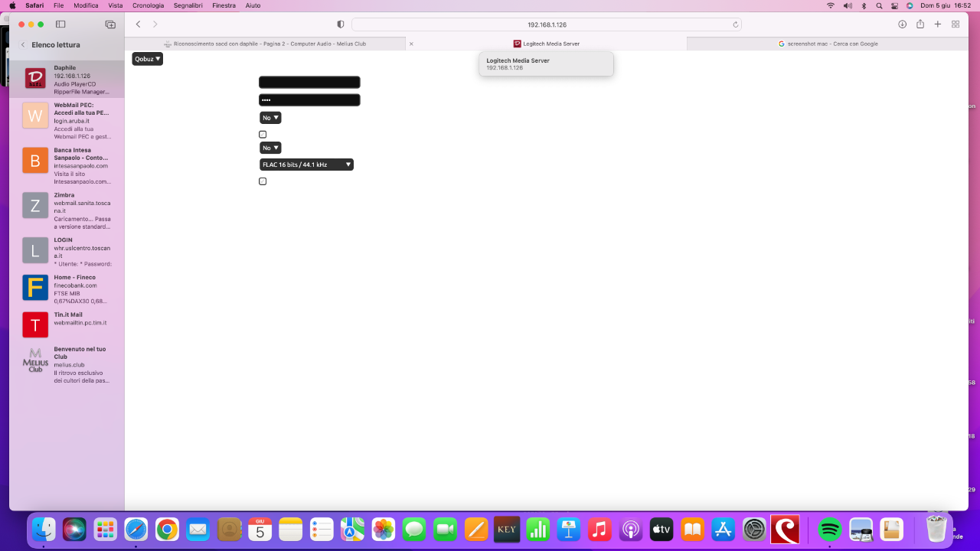Viewport: 980px width, 551px height.
Task: Open System Preferences from the Dock
Action: point(754,529)
